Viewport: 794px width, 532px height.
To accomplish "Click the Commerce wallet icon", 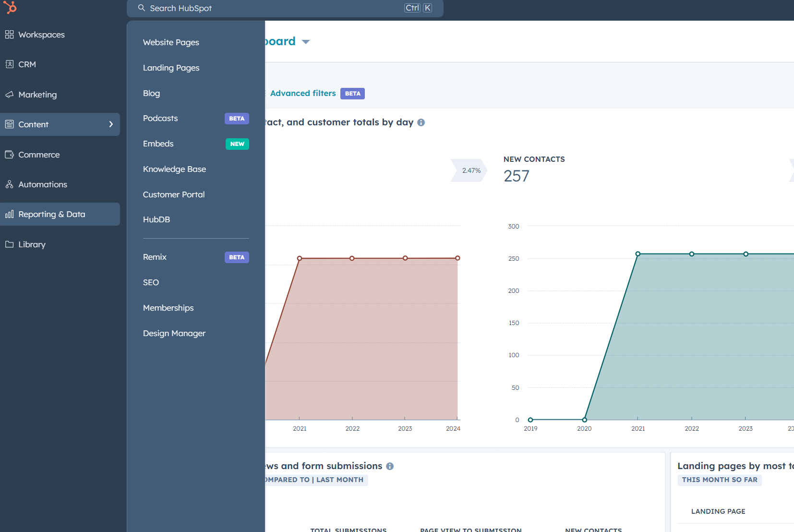I will 9,155.
